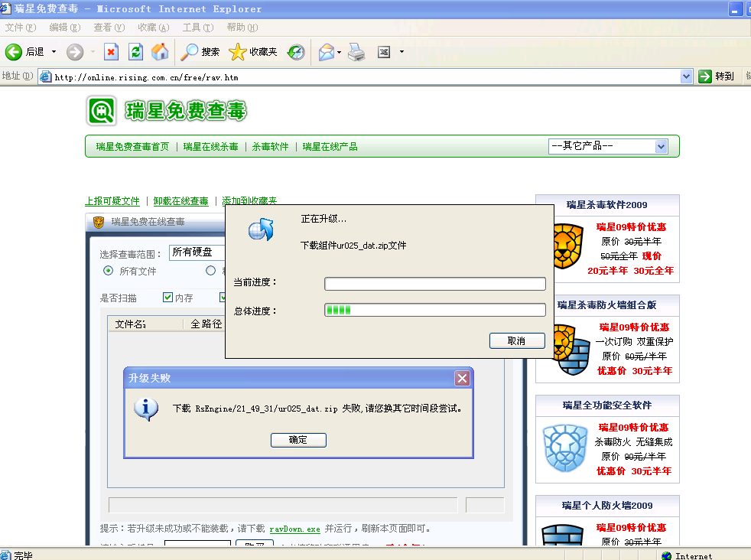Click the 总体进度 progress bar

[x=435, y=310]
